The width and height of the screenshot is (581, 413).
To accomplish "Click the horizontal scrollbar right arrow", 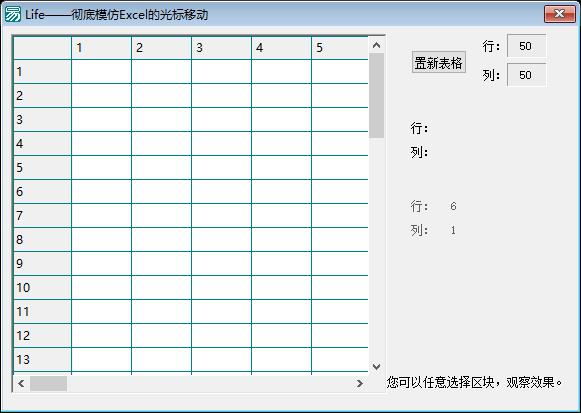I will point(359,383).
